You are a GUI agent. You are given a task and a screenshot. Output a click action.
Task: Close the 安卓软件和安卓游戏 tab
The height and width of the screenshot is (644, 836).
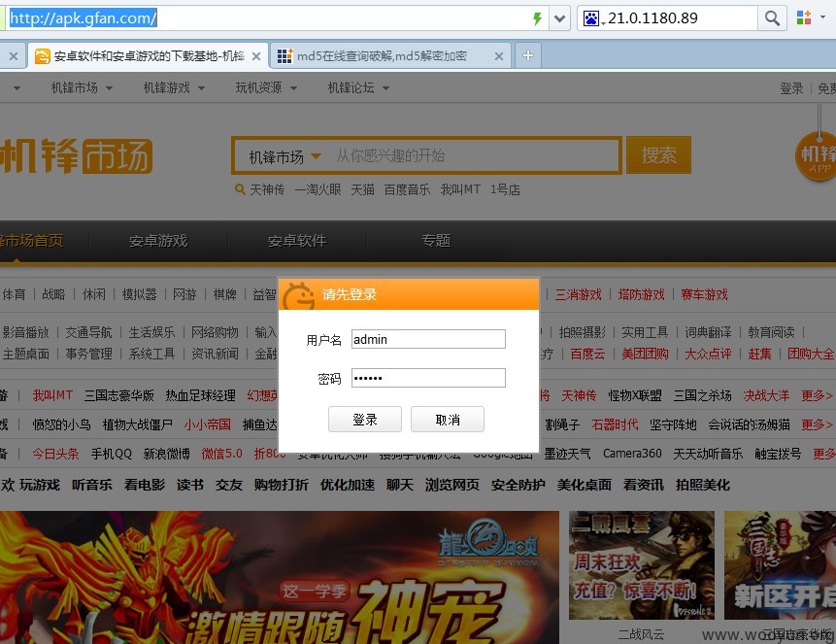256,56
